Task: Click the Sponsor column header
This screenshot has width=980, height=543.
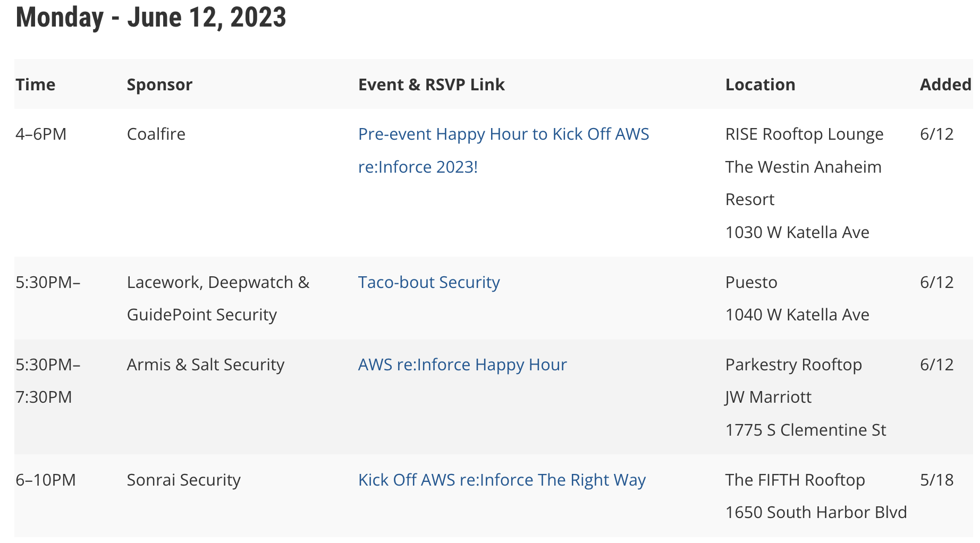Action: pos(159,85)
